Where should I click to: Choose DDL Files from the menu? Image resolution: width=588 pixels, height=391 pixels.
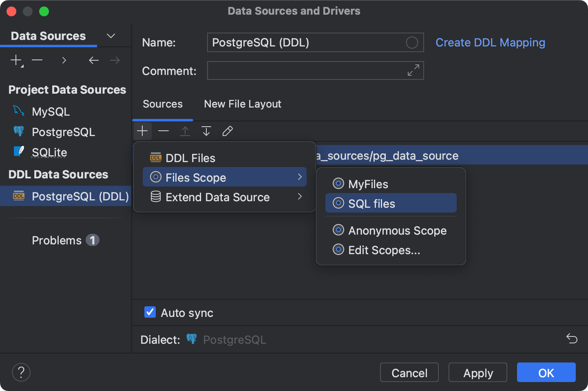click(190, 158)
